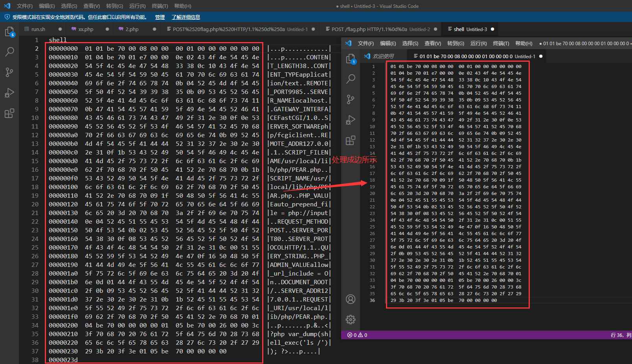This screenshot has width=632, height=364.
Task: Close unsaved 2.php tab dot
Action: (154, 29)
